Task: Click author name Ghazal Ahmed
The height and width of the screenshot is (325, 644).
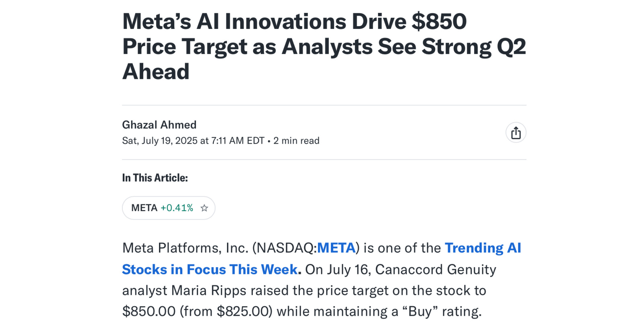Action: click(159, 125)
